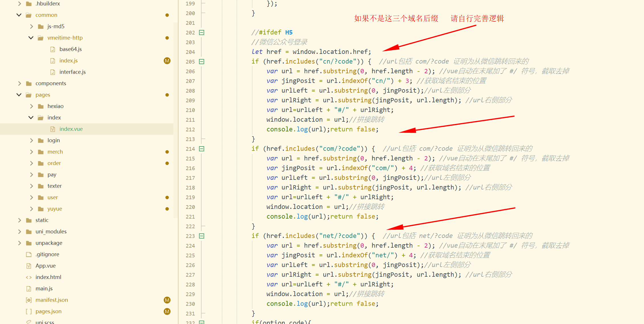Click the index.vue file icon
The width and height of the screenshot is (644, 324).
coord(53,129)
